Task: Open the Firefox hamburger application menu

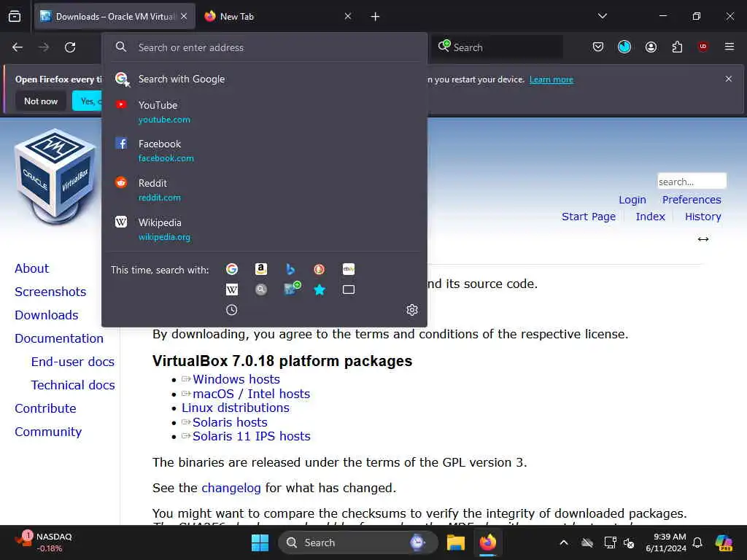Action: coord(729,47)
